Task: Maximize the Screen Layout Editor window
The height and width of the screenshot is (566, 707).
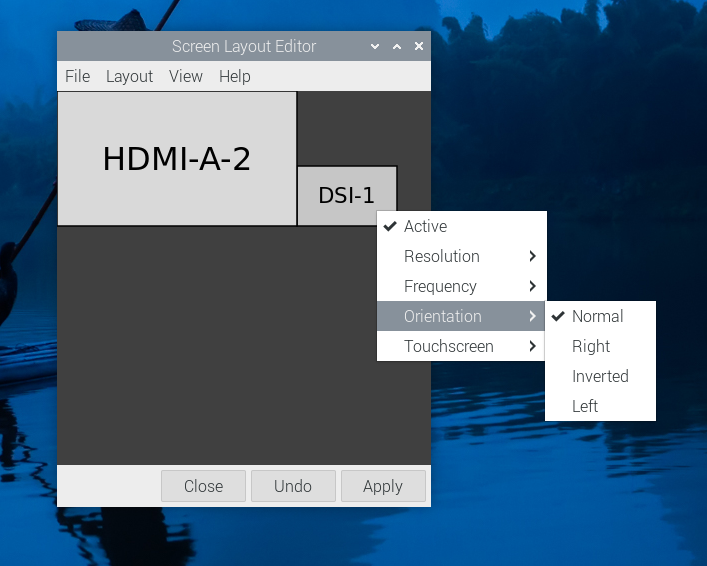Action: click(x=397, y=47)
